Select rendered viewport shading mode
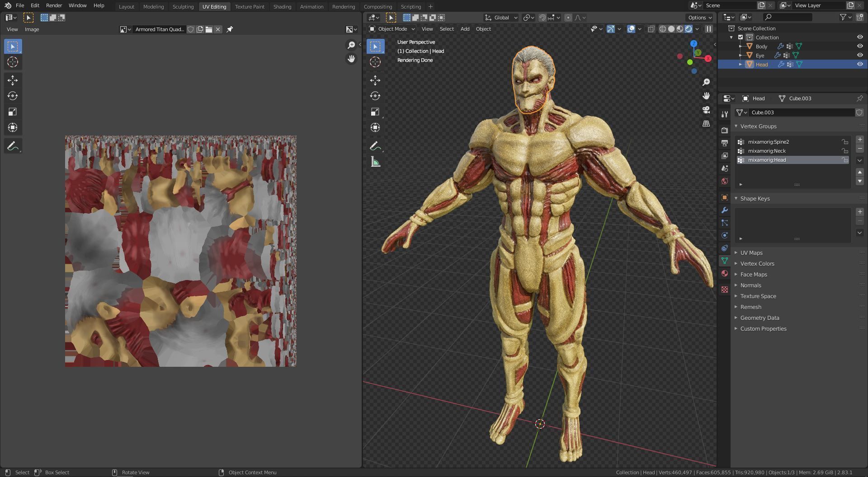Image resolution: width=868 pixels, height=477 pixels. pyautogui.click(x=689, y=29)
